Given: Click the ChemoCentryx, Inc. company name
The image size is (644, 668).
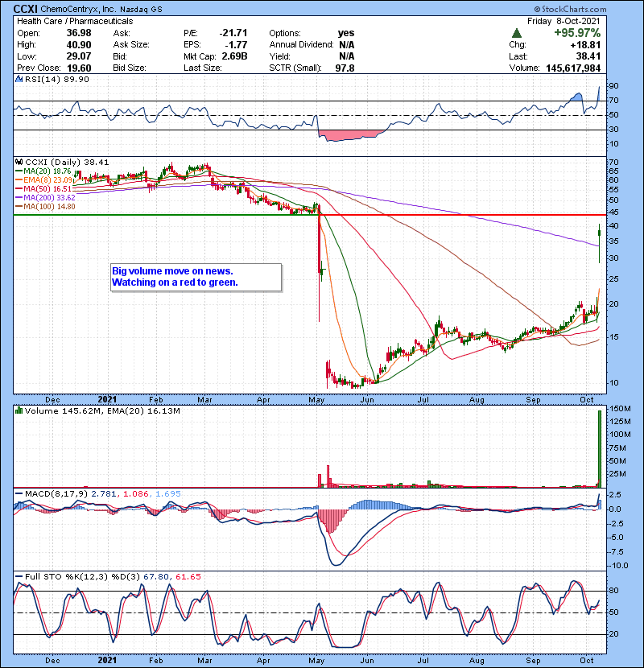Looking at the screenshot, I should tap(78, 9).
